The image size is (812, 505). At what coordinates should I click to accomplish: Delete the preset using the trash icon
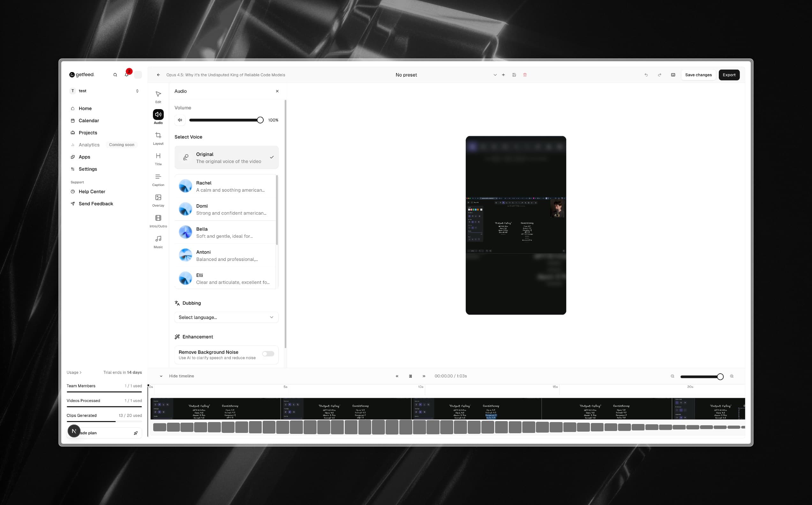click(x=525, y=74)
